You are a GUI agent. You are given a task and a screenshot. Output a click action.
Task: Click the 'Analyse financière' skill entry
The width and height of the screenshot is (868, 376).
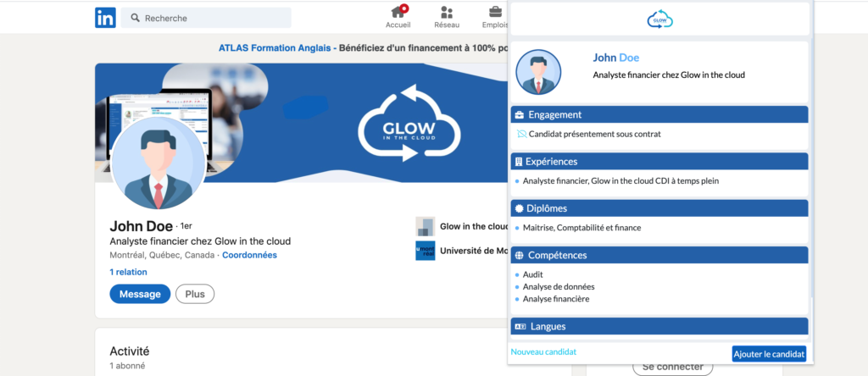[x=556, y=299]
